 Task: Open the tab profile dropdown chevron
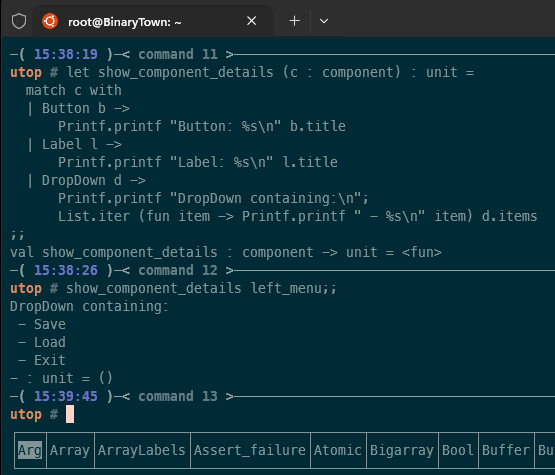click(x=324, y=21)
